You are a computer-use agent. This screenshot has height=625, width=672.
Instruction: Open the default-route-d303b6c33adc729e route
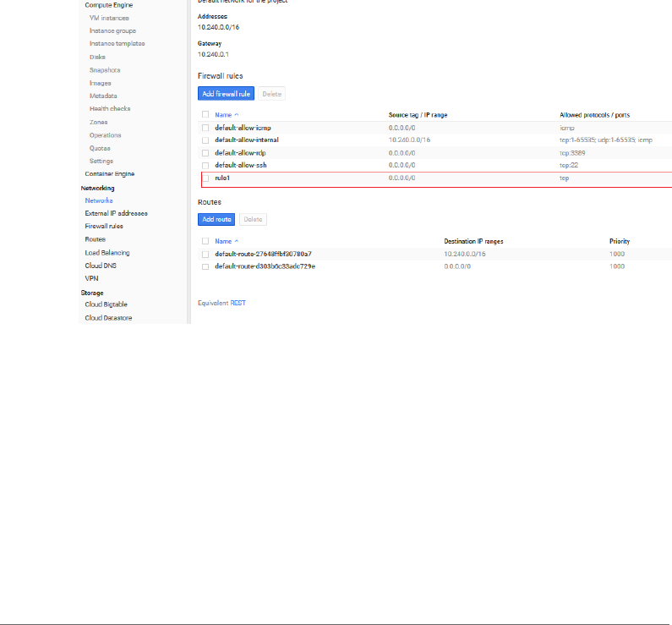coord(265,266)
